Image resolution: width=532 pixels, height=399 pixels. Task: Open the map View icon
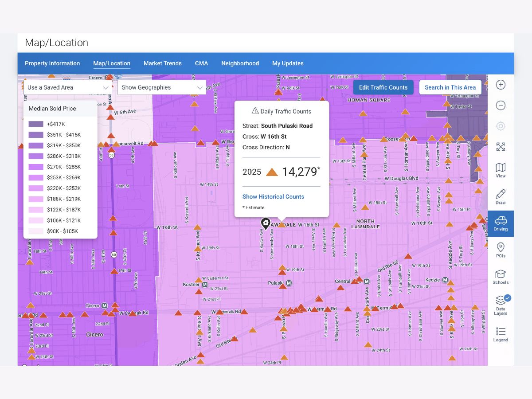(501, 170)
